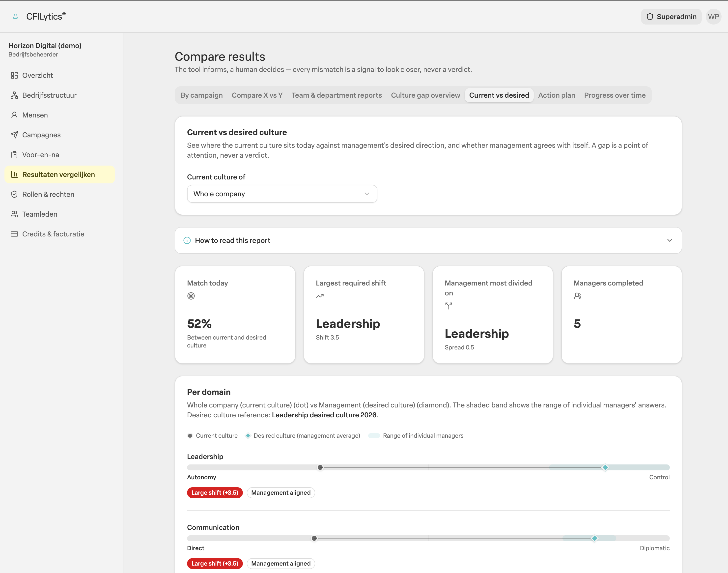Click the Teamleden people icon
This screenshot has height=573, width=728.
[x=14, y=214]
